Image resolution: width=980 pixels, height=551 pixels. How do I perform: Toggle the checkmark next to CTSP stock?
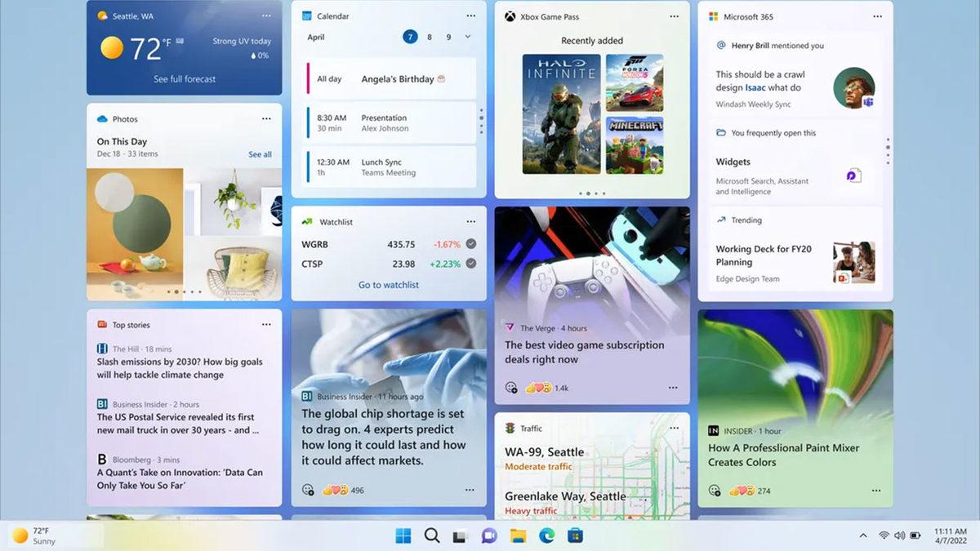[472, 264]
